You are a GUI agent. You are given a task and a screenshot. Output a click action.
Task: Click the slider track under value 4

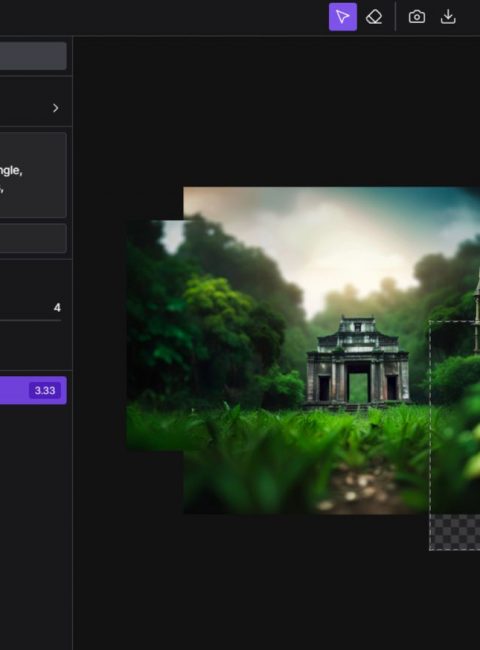[x=31, y=320]
